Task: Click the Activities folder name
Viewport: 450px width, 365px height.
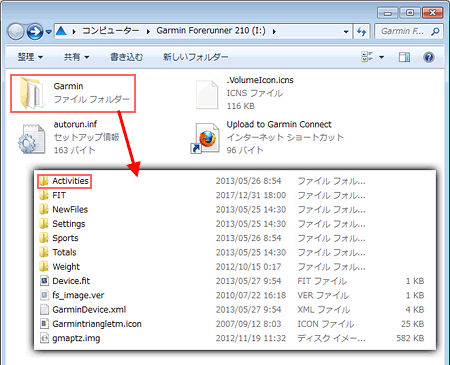Action: [70, 181]
